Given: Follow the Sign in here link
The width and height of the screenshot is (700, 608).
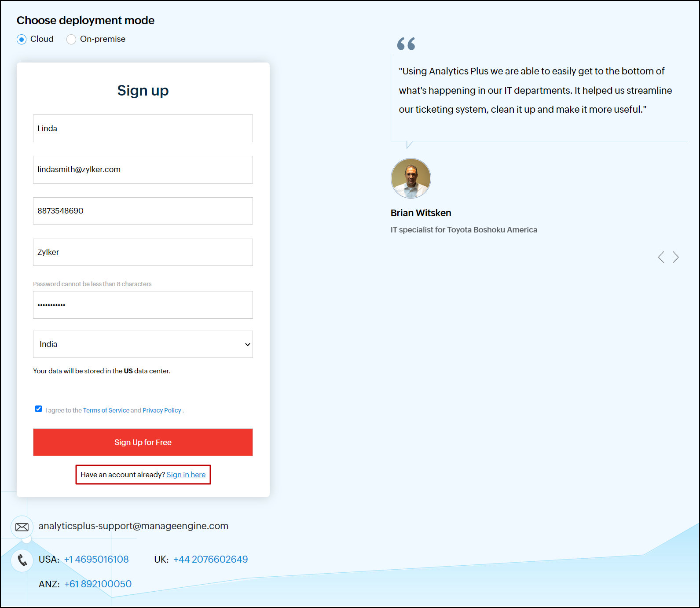Looking at the screenshot, I should tap(186, 475).
